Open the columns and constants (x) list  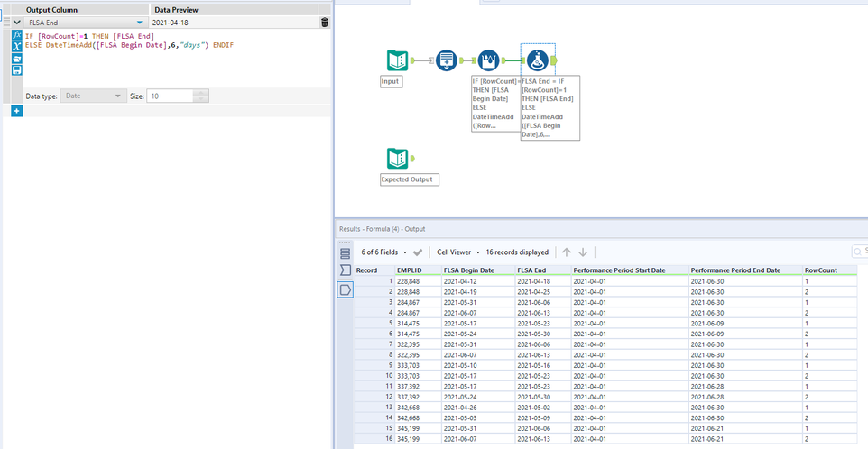click(16, 47)
